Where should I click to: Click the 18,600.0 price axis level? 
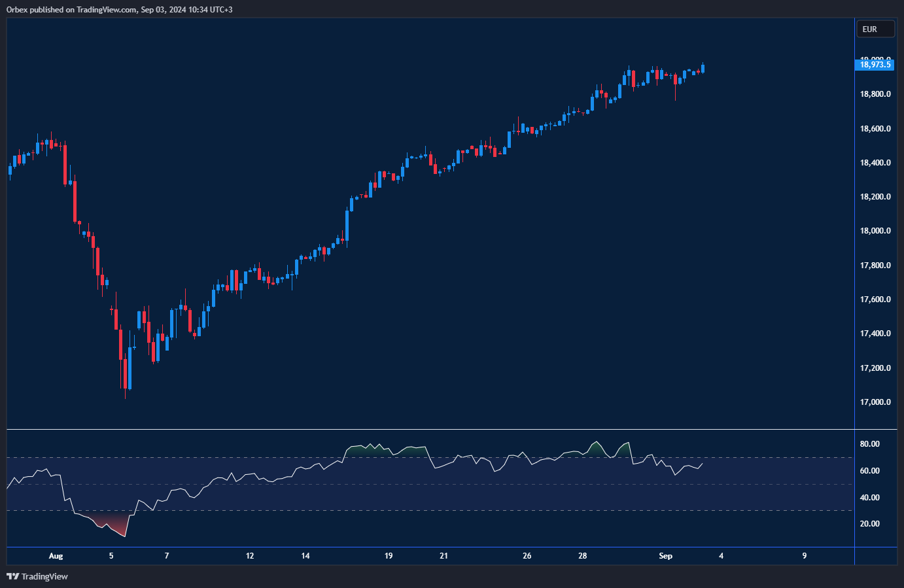click(x=875, y=129)
